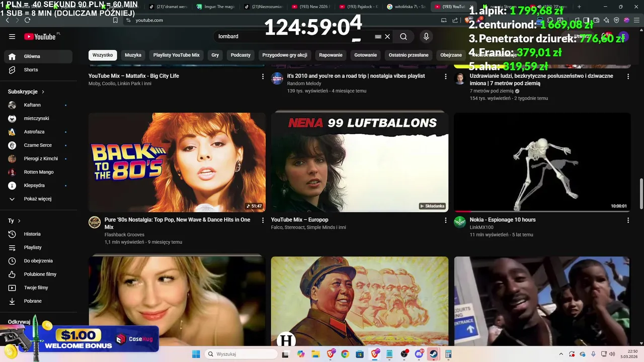Viewport: 644px width, 362px height.
Task: Go to Główna in the sidebar
Action: (38, 56)
